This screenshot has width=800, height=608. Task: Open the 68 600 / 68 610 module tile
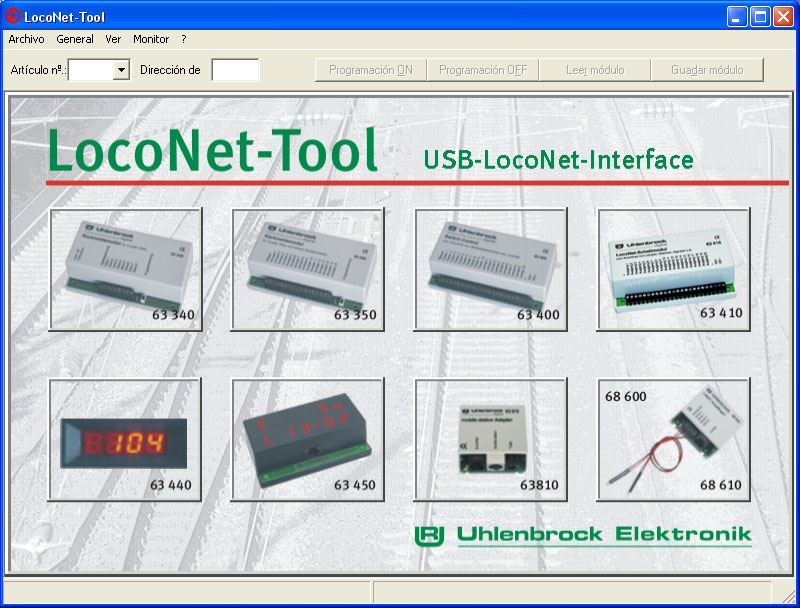(x=673, y=440)
